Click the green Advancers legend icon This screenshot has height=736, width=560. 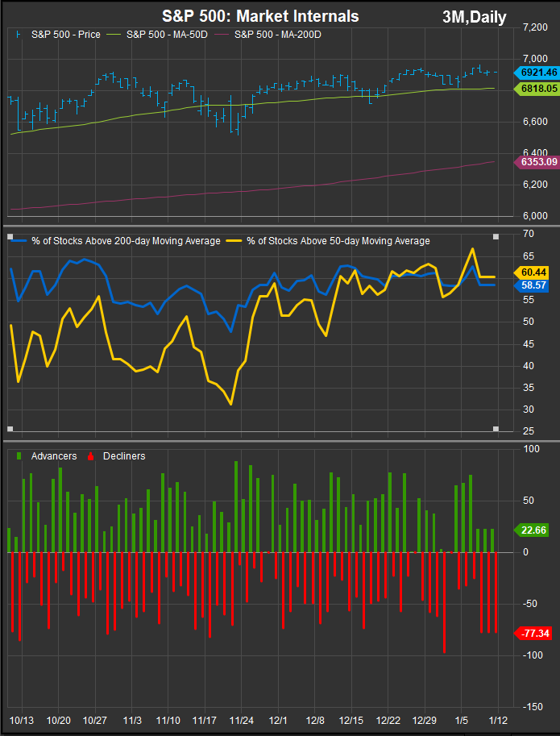(x=19, y=456)
